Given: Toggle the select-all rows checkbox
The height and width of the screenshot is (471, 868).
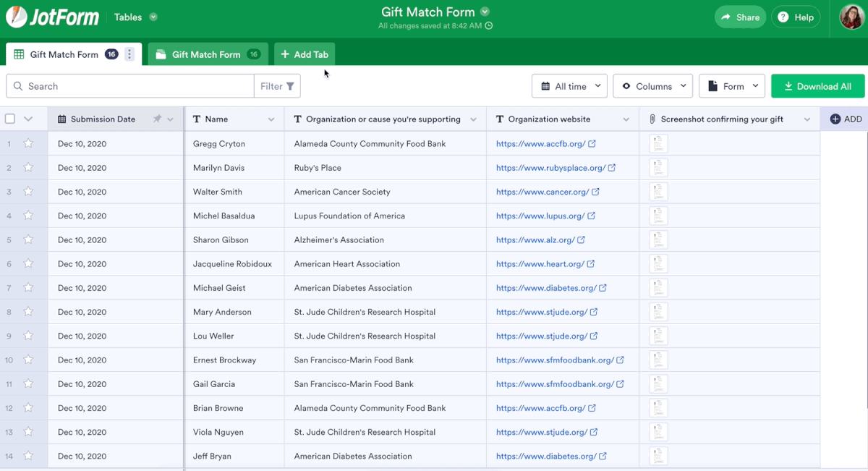Looking at the screenshot, I should pyautogui.click(x=10, y=119).
